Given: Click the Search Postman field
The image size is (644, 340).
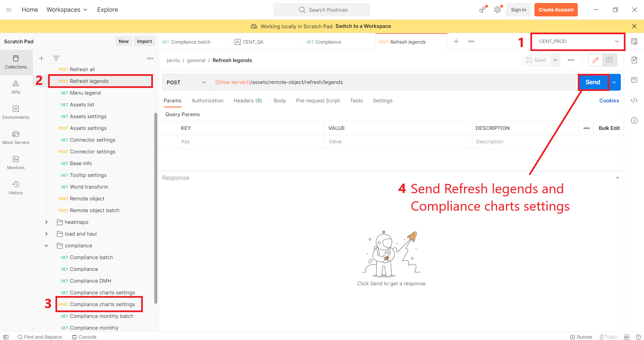Looking at the screenshot, I should click(x=322, y=10).
